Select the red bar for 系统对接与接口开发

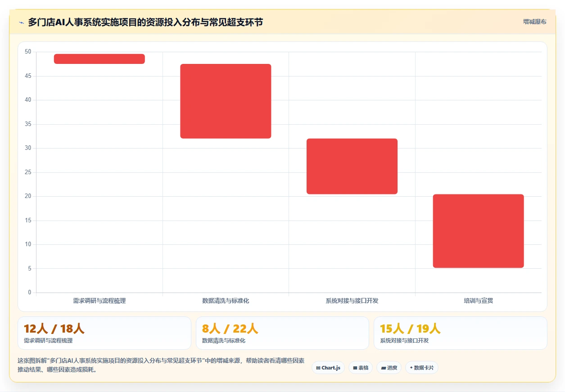point(352,166)
